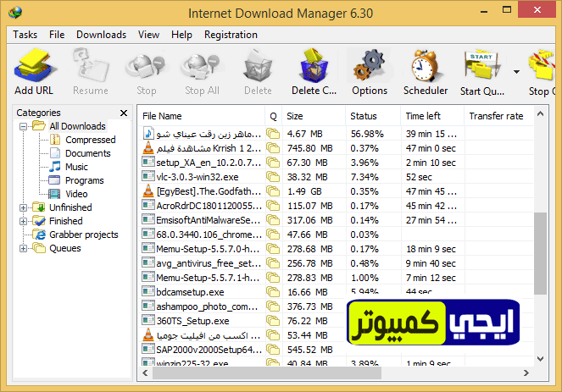
Task: Click queue icon in vlc-3.0.3-win32.exe row
Action: (x=273, y=177)
